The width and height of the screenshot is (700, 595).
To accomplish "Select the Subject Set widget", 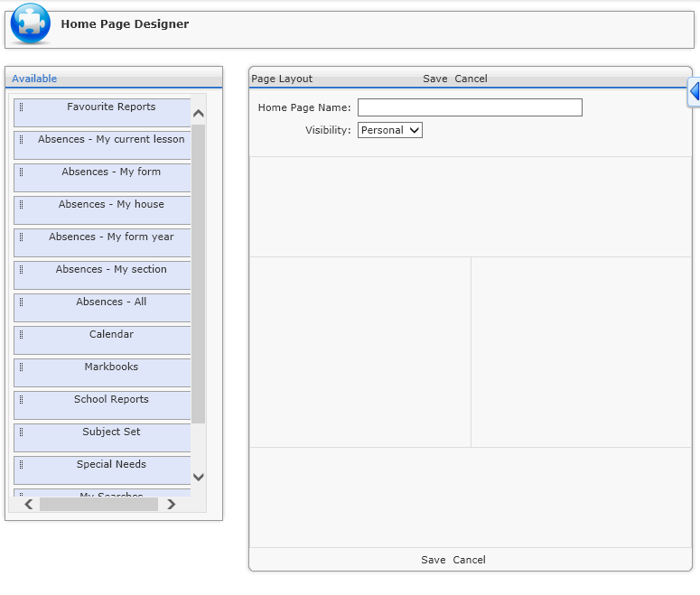I will (102, 439).
